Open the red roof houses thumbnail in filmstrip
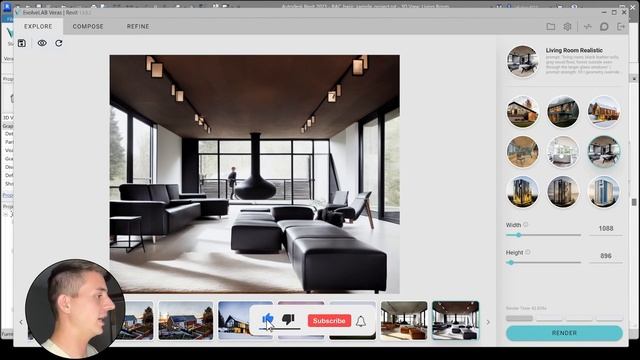Viewport: 640px width, 360px height. point(186,321)
